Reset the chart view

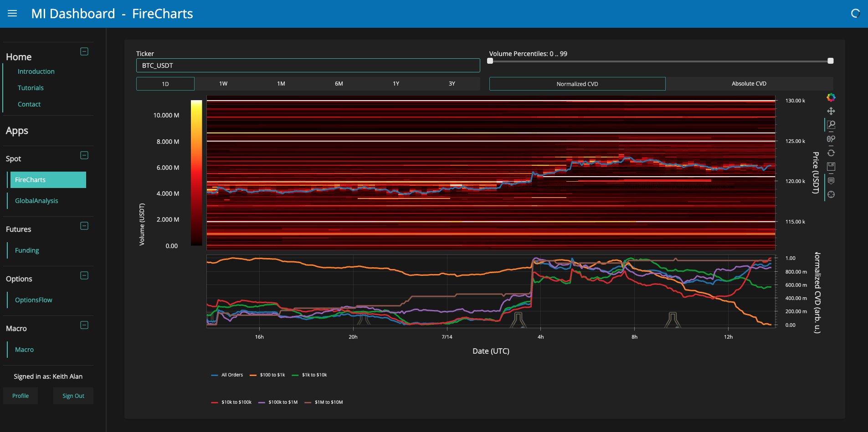831,153
